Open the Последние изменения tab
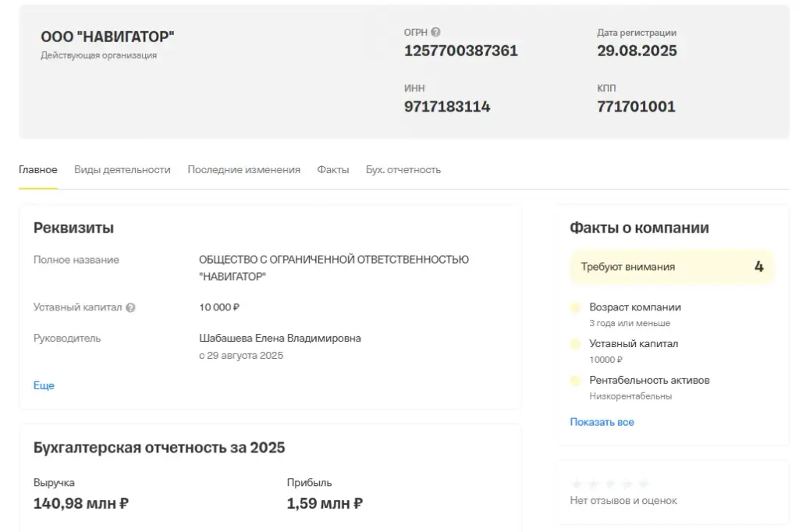The height and width of the screenshot is (532, 799). coord(243,170)
